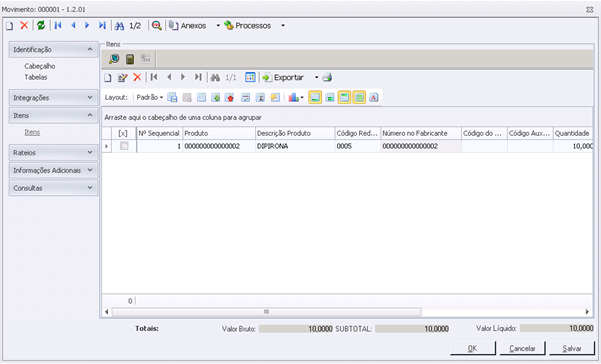Image resolution: width=601 pixels, height=364 pixels.
Task: Click the 0005 código reduzido cell
Action: [358, 146]
